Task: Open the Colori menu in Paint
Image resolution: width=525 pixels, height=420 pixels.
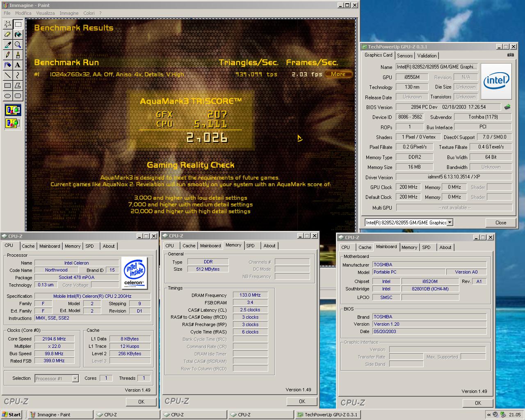Action: (x=89, y=13)
